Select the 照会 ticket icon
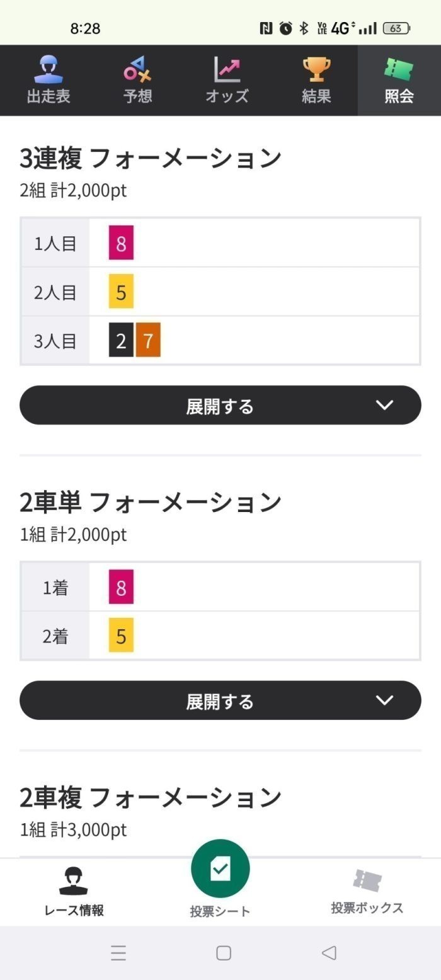The height and width of the screenshot is (980, 441). click(399, 70)
